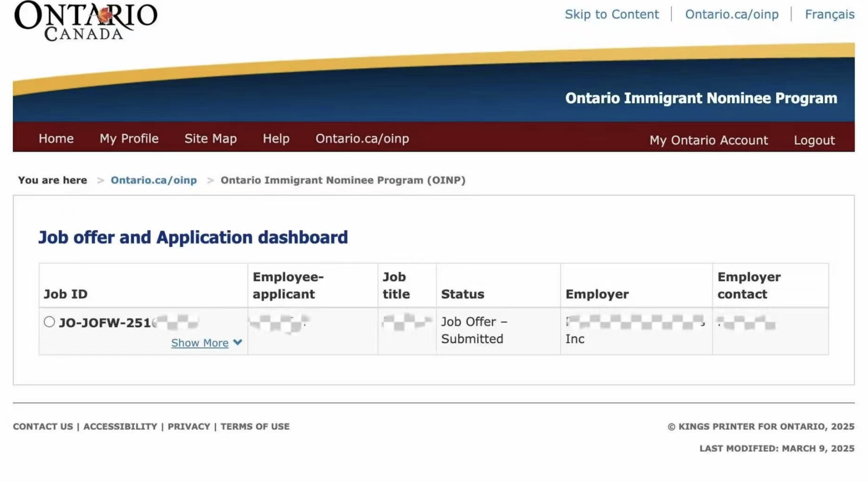This screenshot has height=481, width=868.
Task: Open the Privacy footer link
Action: coord(189,426)
